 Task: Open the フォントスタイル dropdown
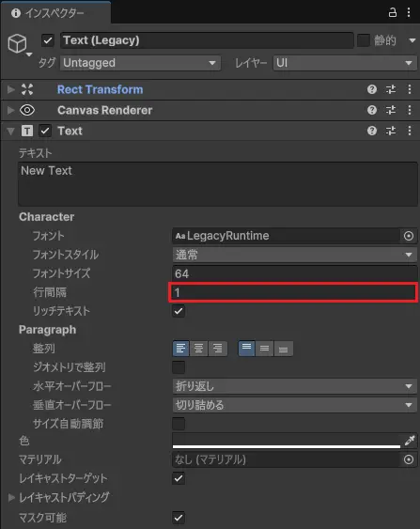(x=294, y=255)
